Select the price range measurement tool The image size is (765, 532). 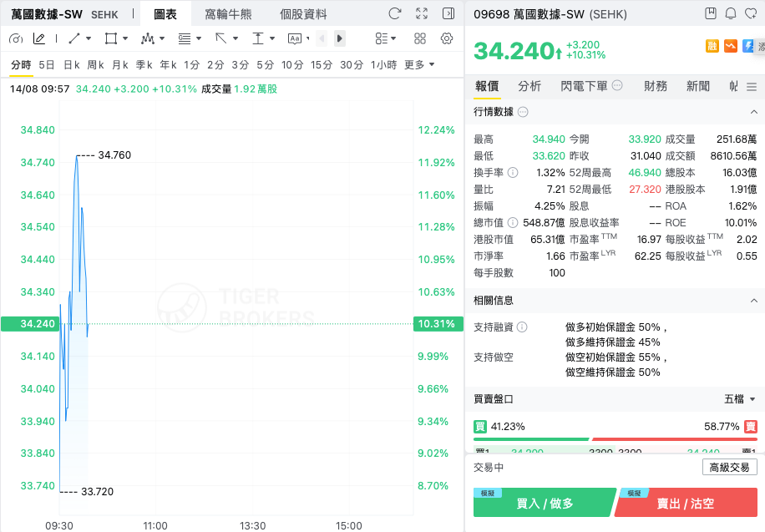click(257, 38)
